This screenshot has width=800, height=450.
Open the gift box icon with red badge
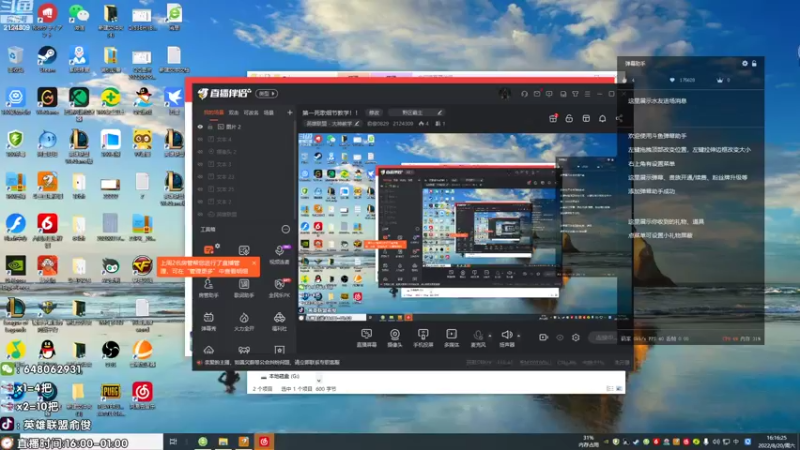click(553, 118)
